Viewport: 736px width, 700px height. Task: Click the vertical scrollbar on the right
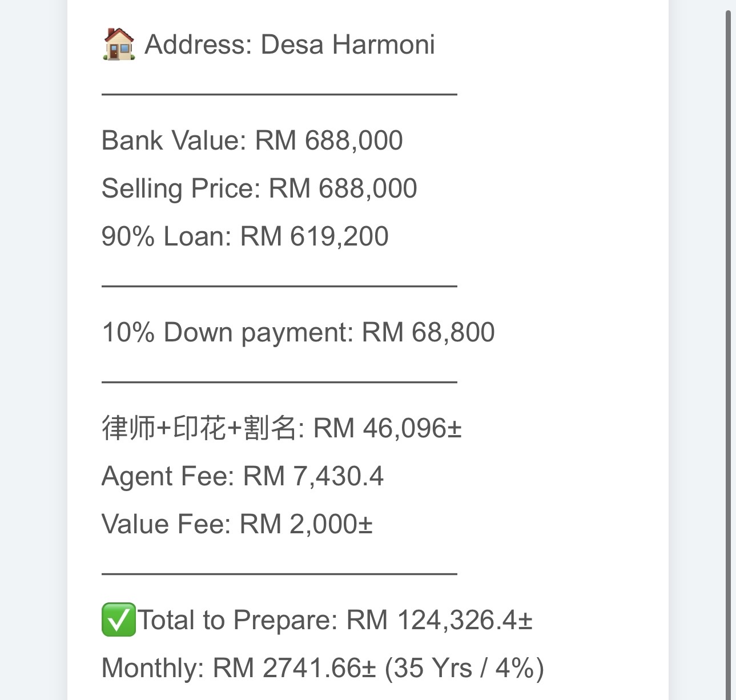(728, 343)
